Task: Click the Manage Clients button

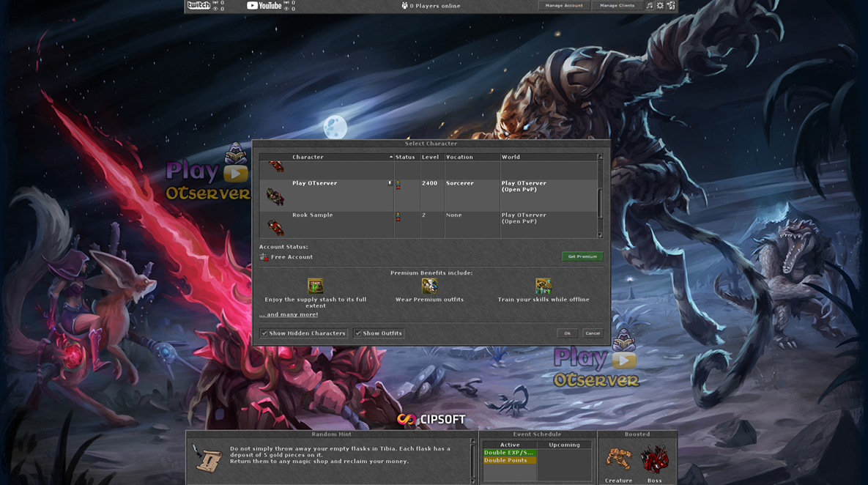Action: click(x=617, y=6)
